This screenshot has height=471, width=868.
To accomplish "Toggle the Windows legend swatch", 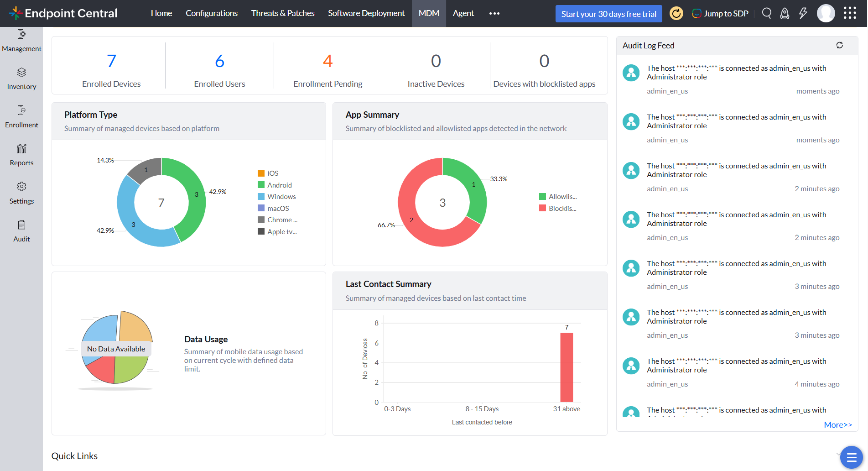I will (x=261, y=196).
